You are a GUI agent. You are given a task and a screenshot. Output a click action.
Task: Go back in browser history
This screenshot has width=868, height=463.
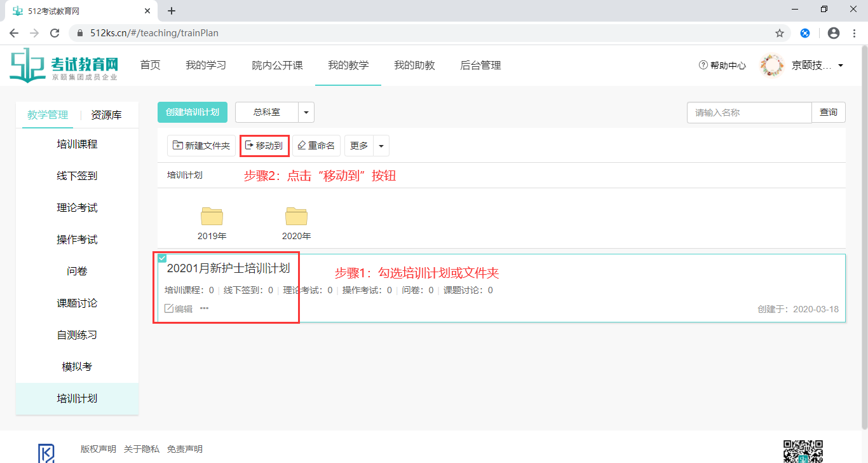(14, 33)
